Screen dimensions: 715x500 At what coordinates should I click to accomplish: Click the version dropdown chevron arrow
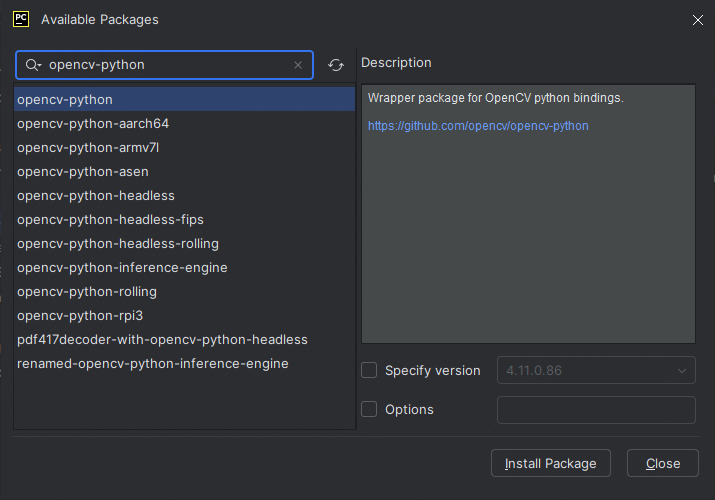tap(682, 371)
